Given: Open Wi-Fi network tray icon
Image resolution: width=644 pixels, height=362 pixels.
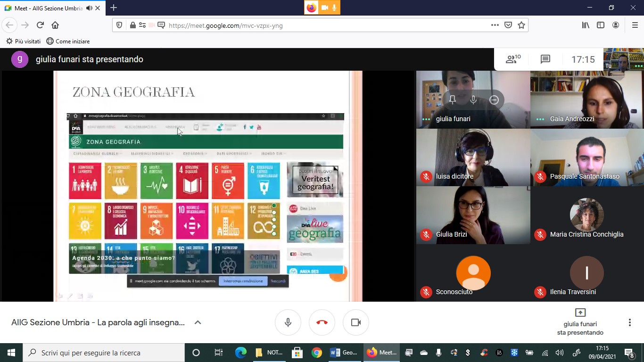Looking at the screenshot, I should tap(545, 353).
